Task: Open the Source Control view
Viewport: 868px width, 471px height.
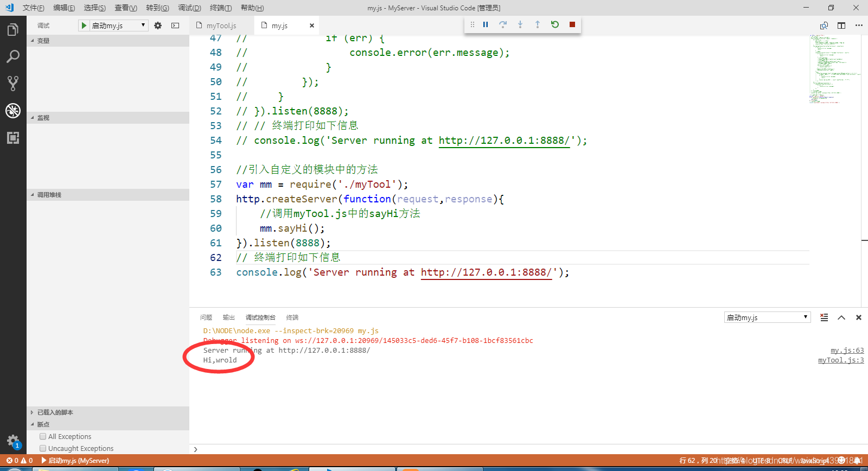Action: 13,83
